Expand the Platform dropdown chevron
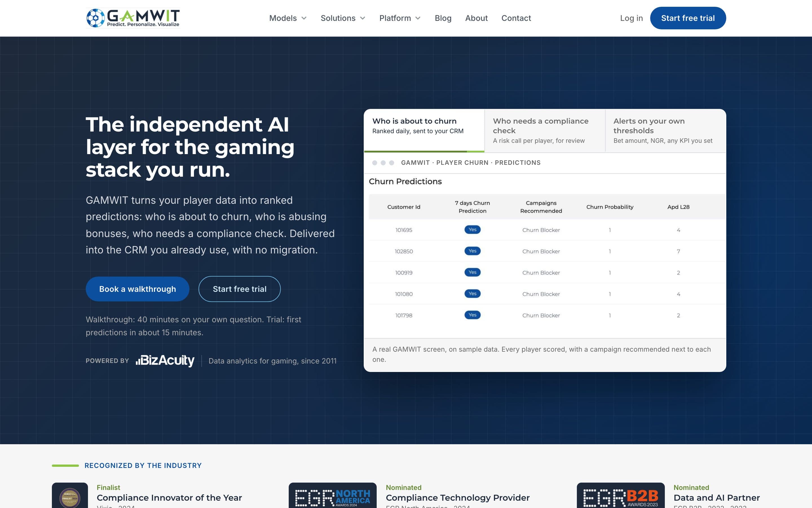The width and height of the screenshot is (812, 508). 418,18
